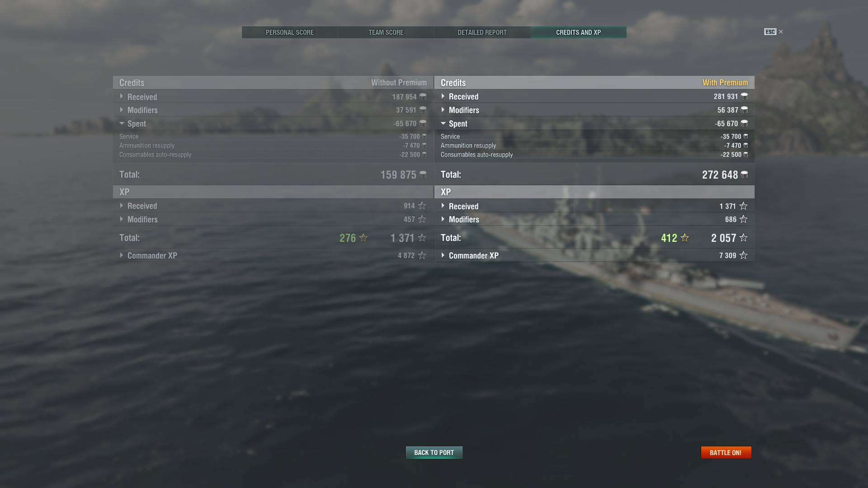Click the credits coin icon beside 159 875

[423, 174]
